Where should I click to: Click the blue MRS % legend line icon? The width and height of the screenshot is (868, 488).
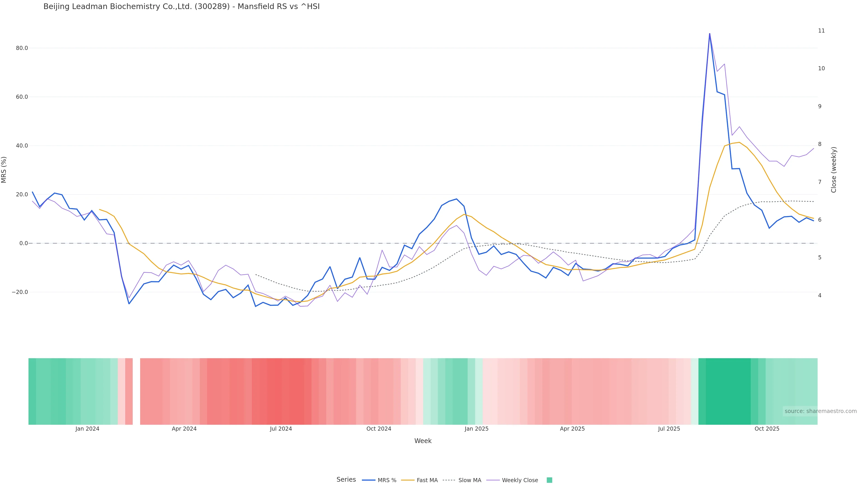pyautogui.click(x=368, y=480)
